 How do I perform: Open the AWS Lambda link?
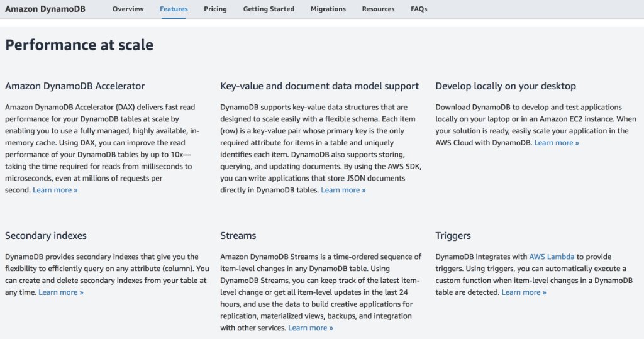point(552,257)
